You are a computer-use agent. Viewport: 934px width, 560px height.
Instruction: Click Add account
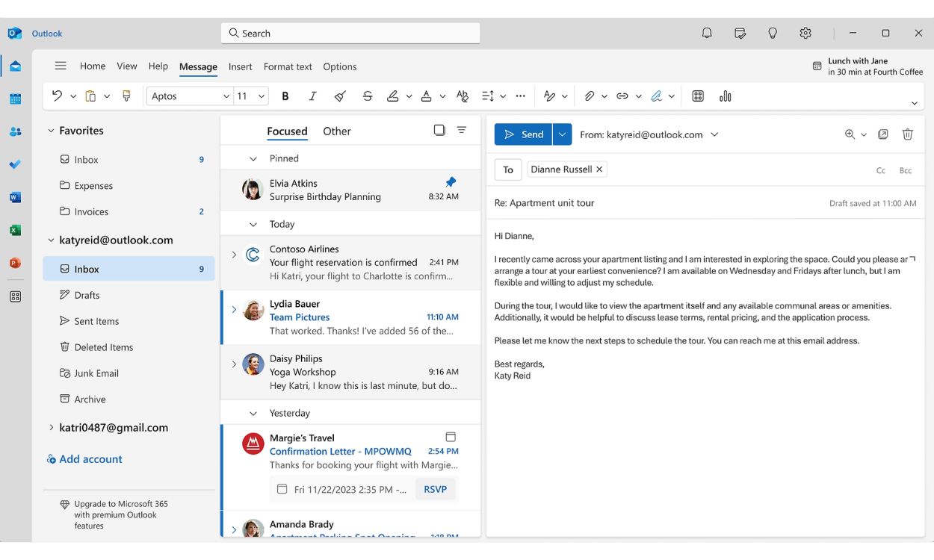(84, 459)
